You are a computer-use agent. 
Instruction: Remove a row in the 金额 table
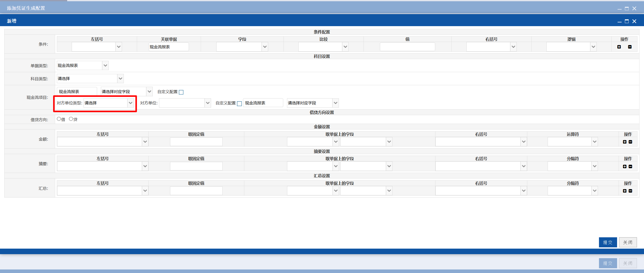click(x=630, y=142)
